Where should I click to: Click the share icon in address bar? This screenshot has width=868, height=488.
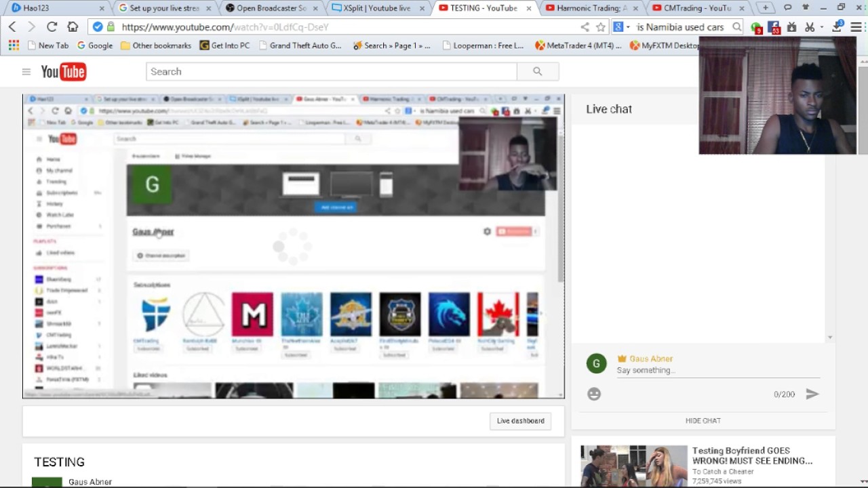[585, 27]
